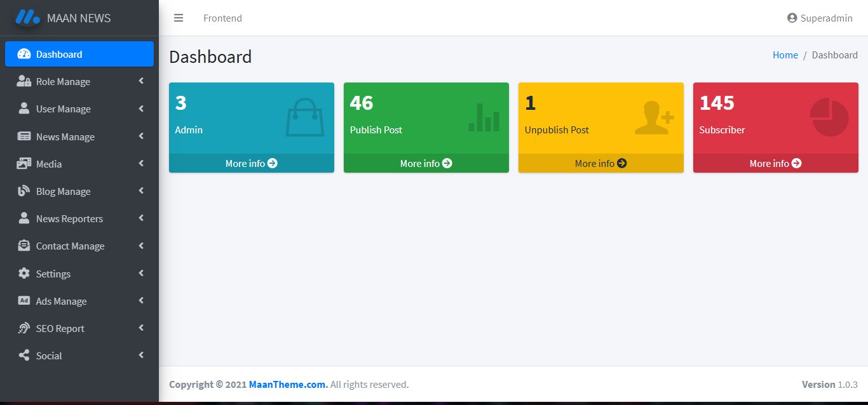Open the Frontend link in top bar
The height and width of the screenshot is (405, 868).
coord(222,18)
